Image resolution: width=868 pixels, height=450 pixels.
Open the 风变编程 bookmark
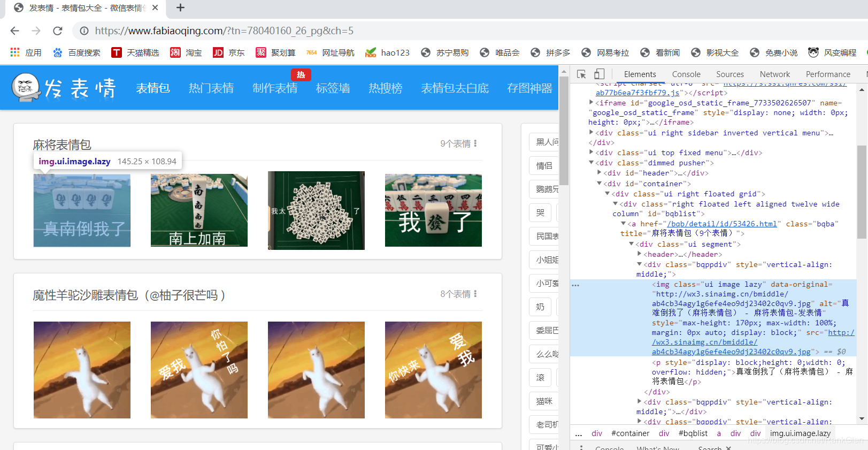tap(832, 52)
